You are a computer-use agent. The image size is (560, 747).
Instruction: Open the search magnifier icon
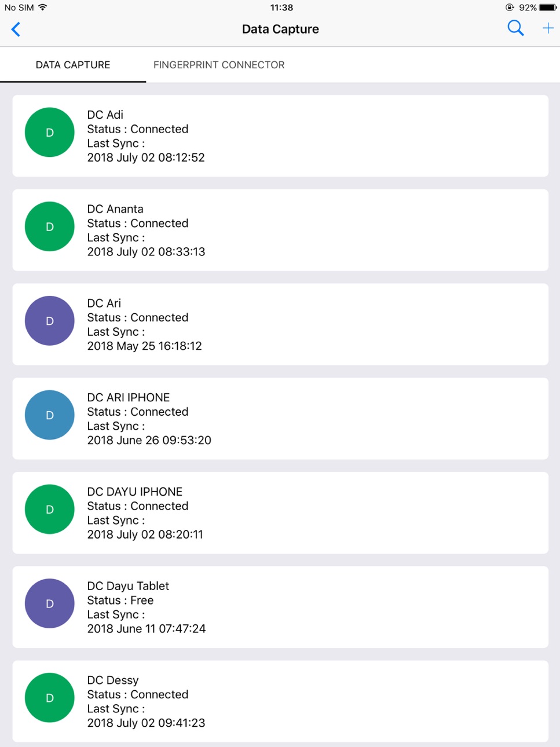click(515, 28)
